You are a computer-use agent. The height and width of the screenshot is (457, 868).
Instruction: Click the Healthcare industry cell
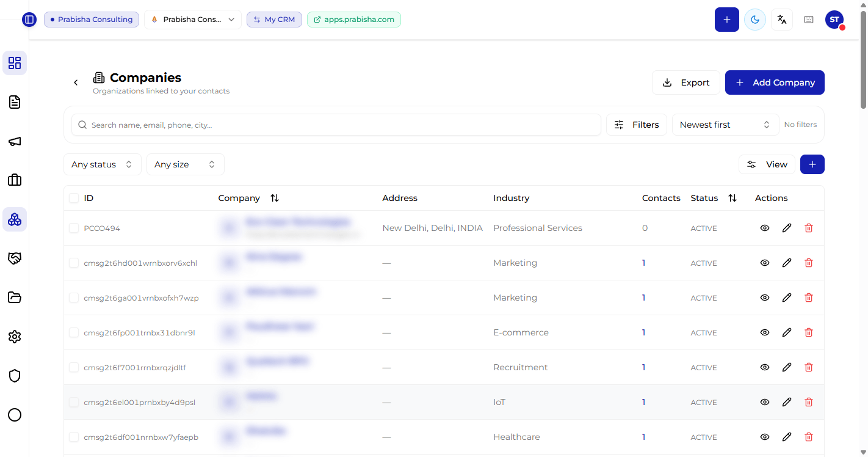516,437
